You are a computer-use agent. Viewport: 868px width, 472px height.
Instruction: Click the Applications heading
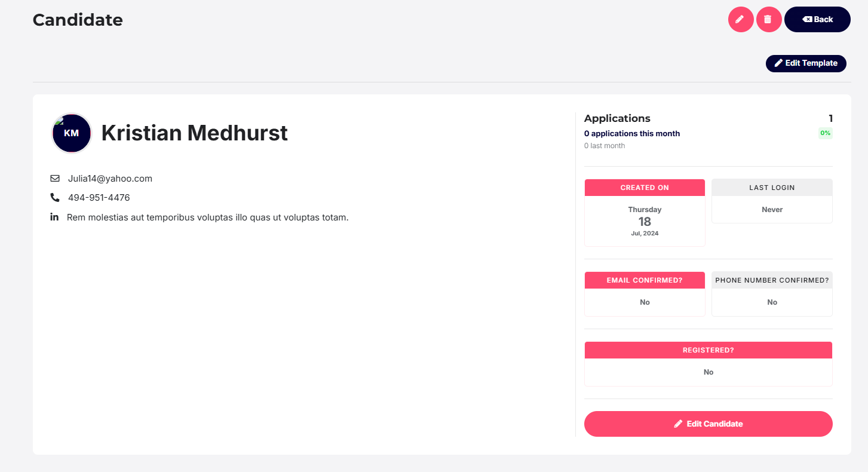617,118
